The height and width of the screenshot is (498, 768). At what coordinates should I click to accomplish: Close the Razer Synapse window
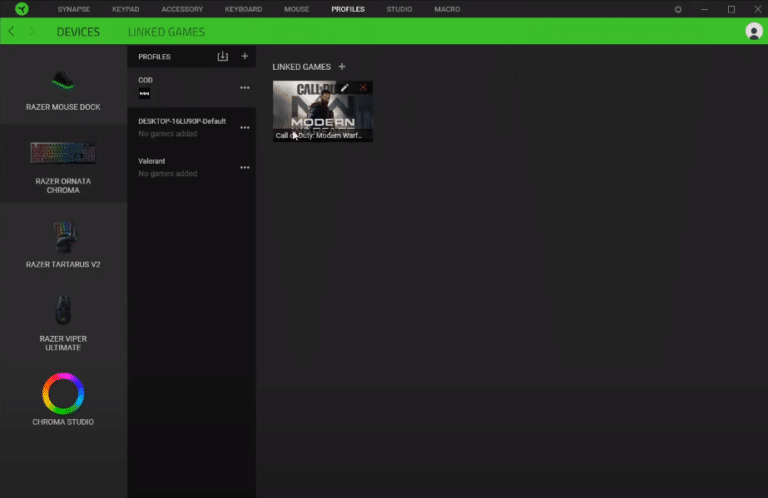point(757,9)
